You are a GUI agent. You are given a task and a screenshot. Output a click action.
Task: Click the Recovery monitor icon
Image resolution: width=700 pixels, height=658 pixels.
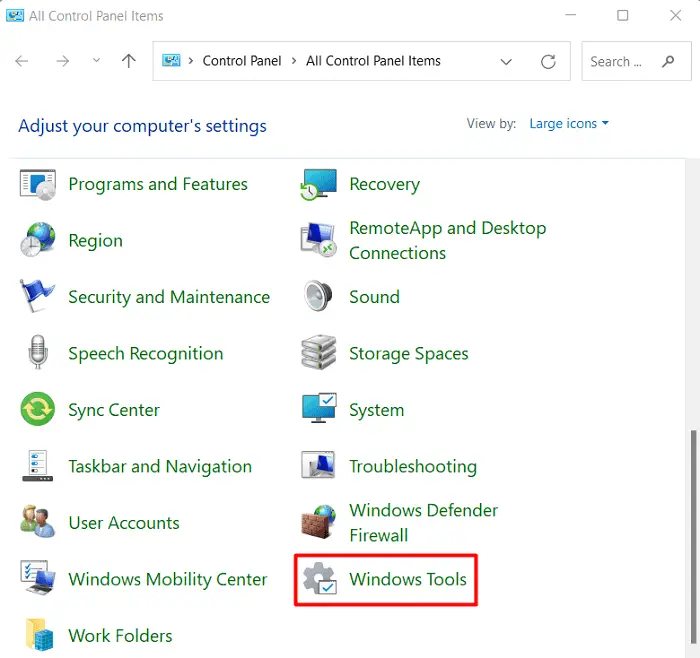[318, 184]
